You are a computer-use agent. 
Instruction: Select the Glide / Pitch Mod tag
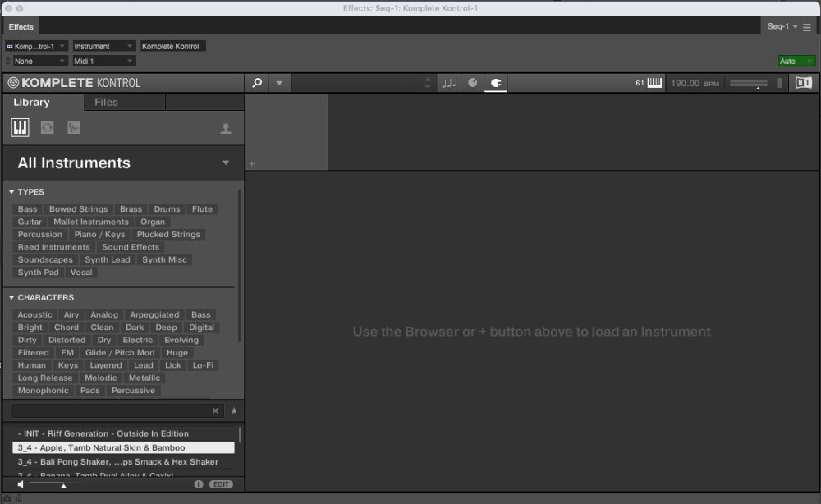click(x=120, y=353)
